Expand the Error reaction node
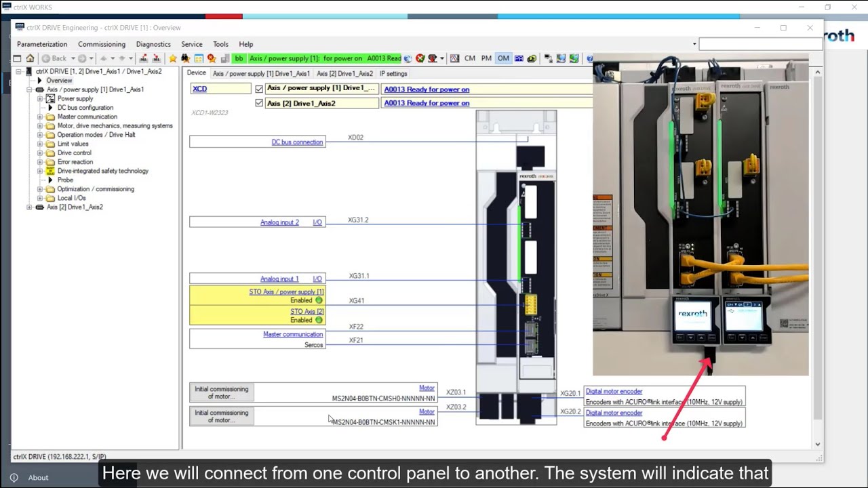 pyautogui.click(x=39, y=162)
